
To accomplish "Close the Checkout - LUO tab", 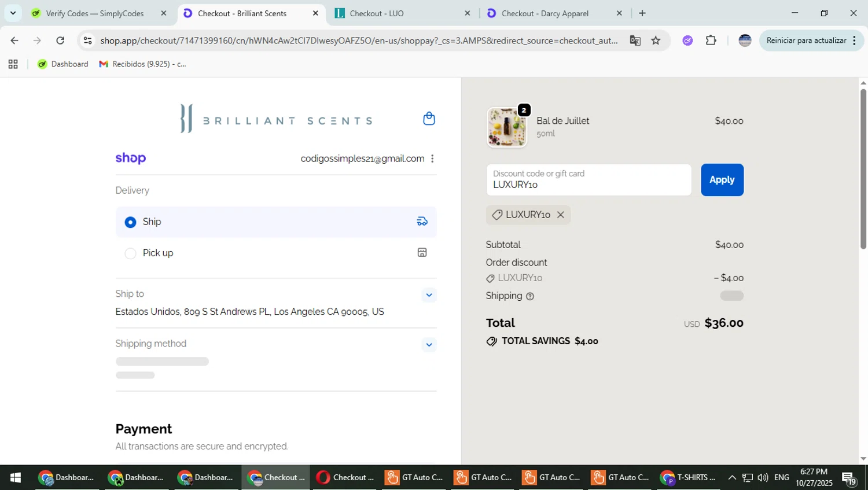I will tap(468, 13).
